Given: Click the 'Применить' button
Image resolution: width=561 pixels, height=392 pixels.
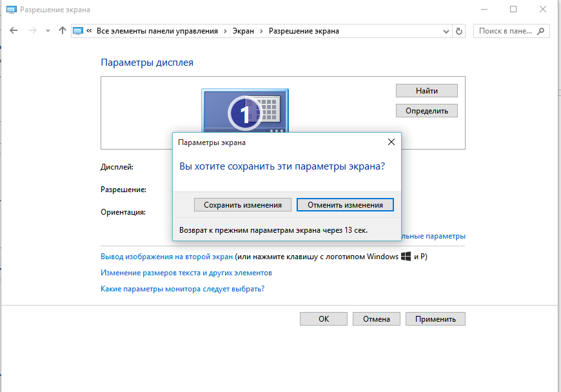Looking at the screenshot, I should 435,319.
